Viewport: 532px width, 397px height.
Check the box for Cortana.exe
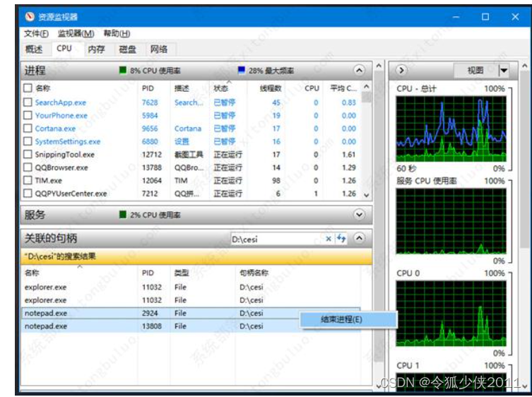[28, 129]
